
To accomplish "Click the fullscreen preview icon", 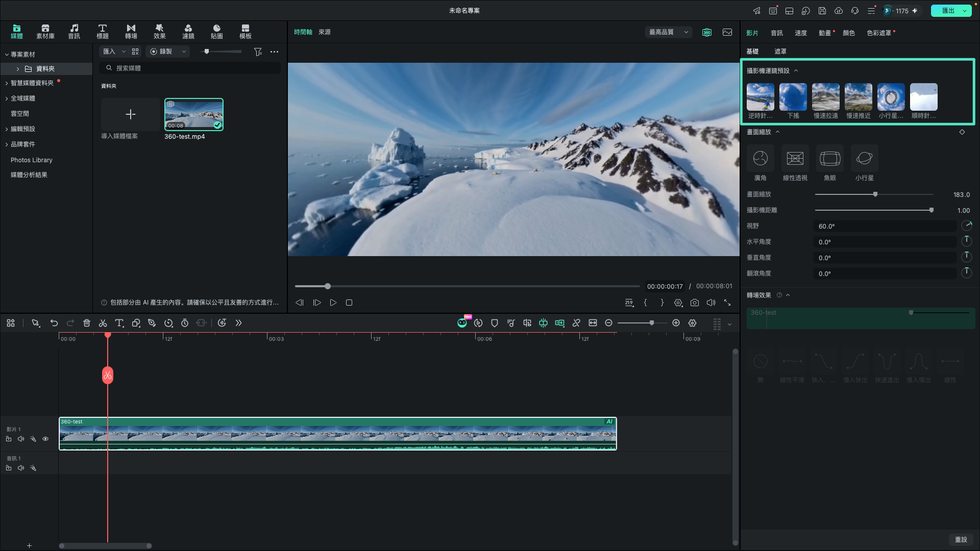I will pos(727,303).
